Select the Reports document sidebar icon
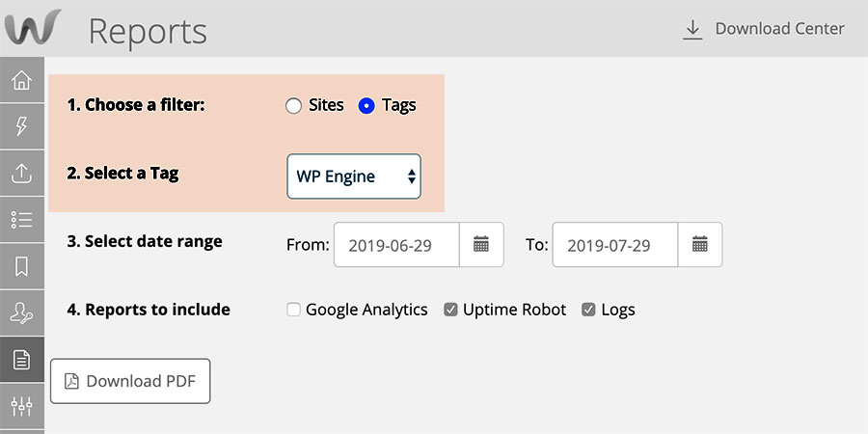The height and width of the screenshot is (434, 868). (21, 360)
